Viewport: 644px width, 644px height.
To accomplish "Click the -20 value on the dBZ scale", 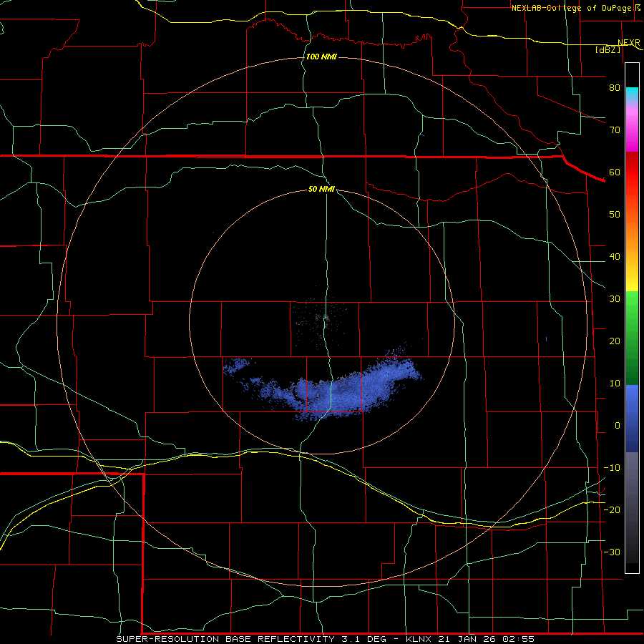I will click(x=612, y=509).
